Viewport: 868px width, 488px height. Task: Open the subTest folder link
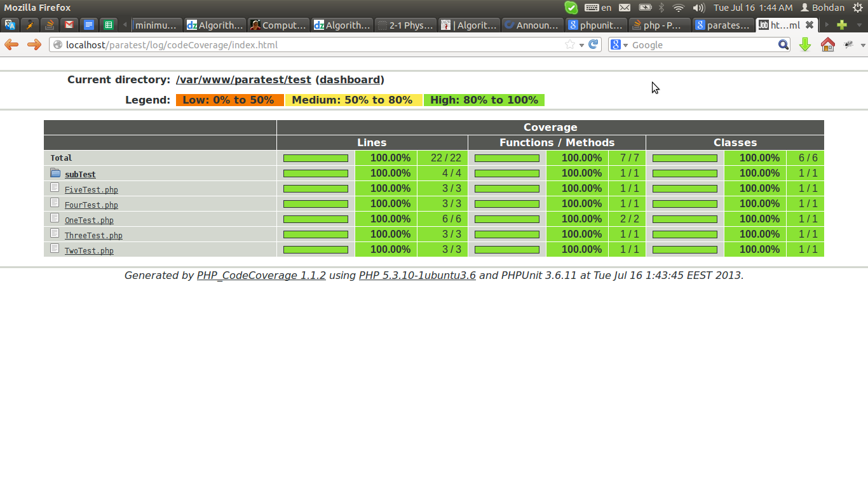(x=80, y=174)
